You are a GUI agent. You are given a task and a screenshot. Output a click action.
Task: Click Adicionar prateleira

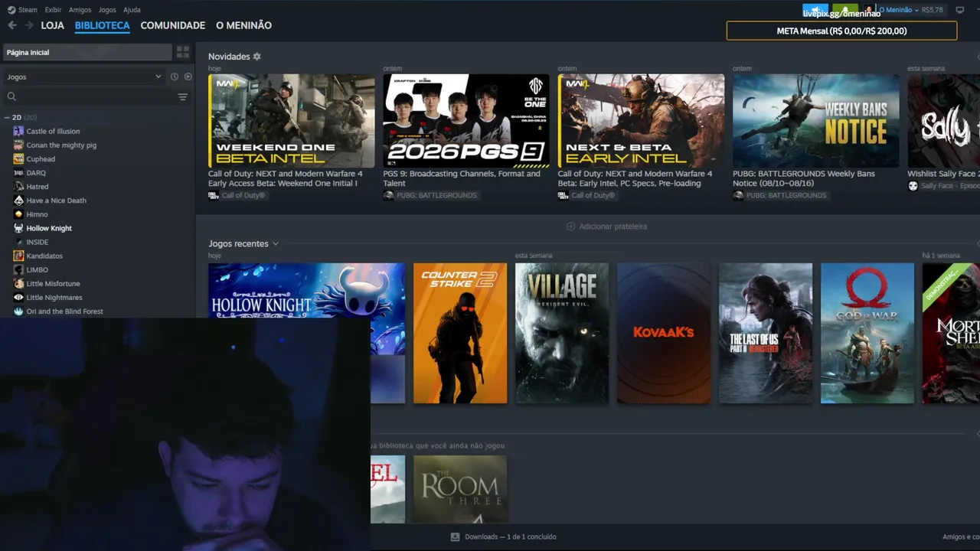(x=606, y=227)
